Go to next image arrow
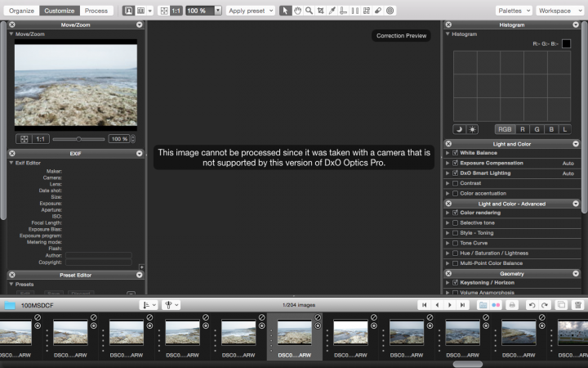The height and width of the screenshot is (368, 588). [x=450, y=305]
